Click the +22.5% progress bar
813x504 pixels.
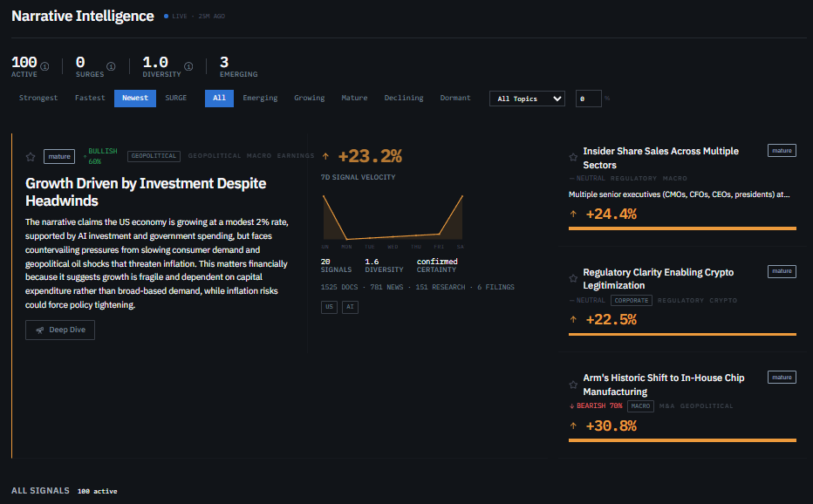click(x=682, y=335)
